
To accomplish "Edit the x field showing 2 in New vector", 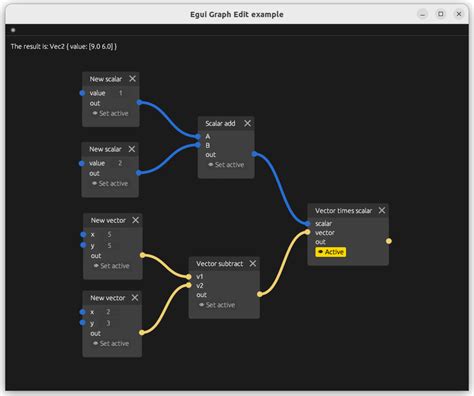I will [x=108, y=312].
